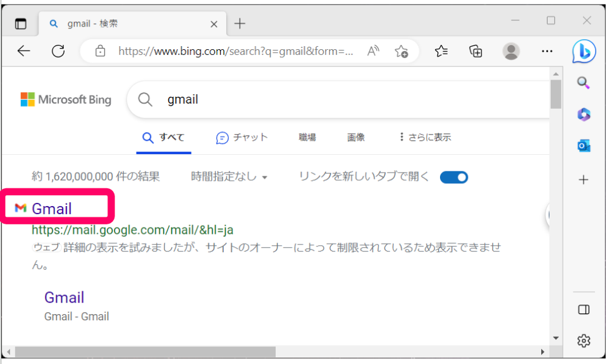This screenshot has height=364, width=612.
Task: Open the Favorites list
Action: tap(441, 51)
